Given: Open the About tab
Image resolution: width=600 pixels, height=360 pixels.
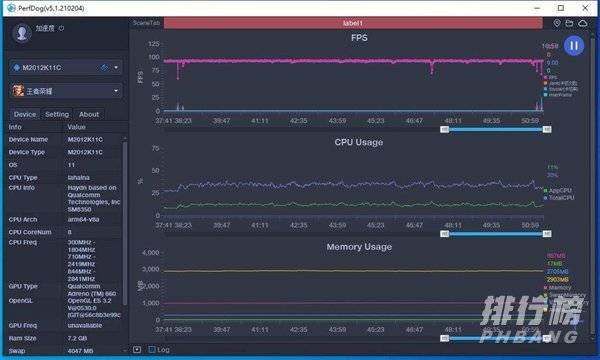Looking at the screenshot, I should coord(89,114).
